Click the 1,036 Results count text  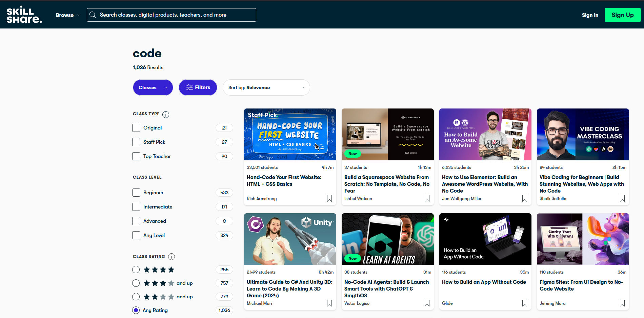tap(148, 67)
